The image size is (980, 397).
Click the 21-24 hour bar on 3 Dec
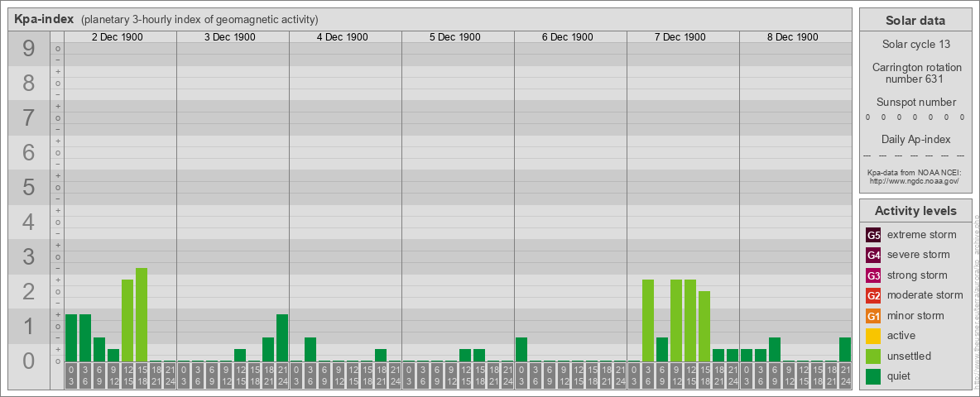[282, 337]
